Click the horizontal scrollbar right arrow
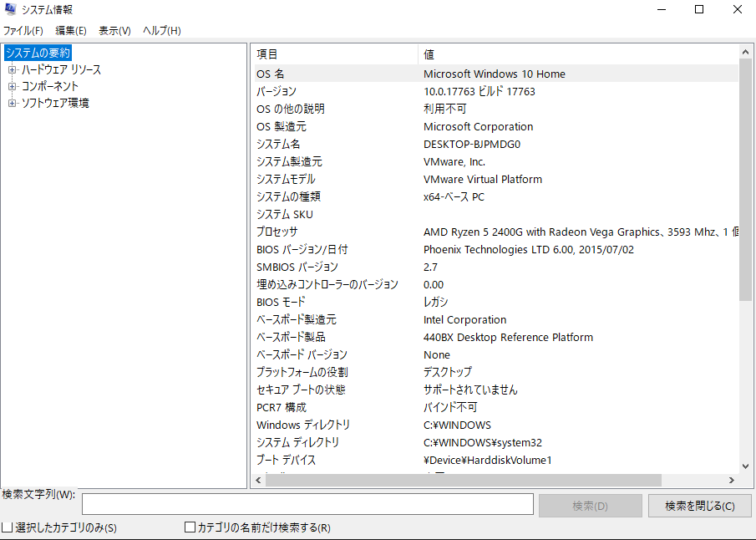The width and height of the screenshot is (756, 540). pos(732,480)
